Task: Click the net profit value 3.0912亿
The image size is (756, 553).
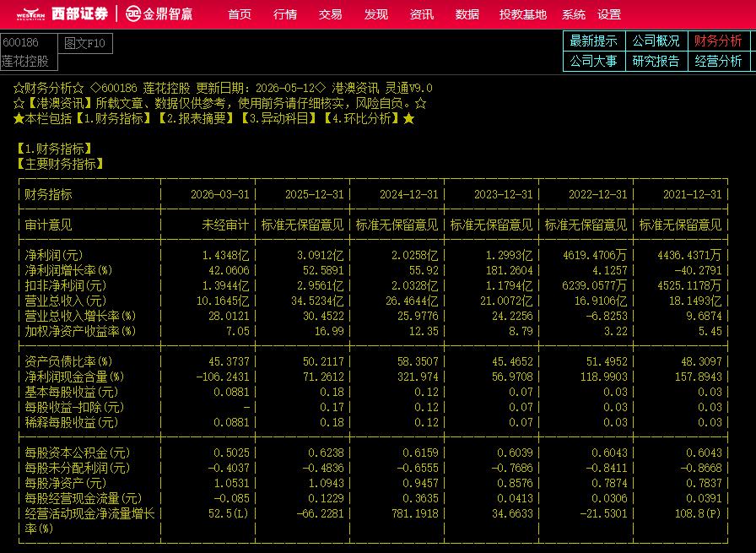Action: point(320,255)
